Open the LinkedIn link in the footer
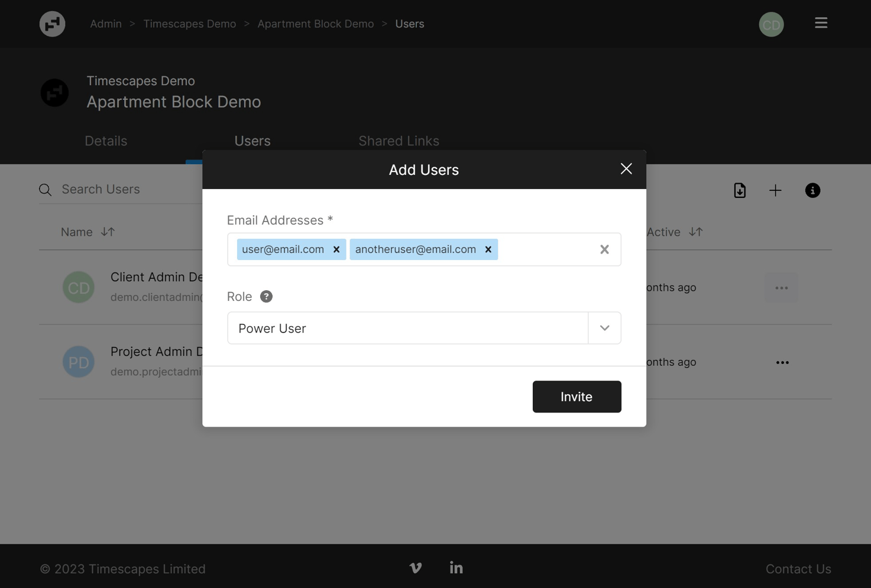871x588 pixels. [x=456, y=568]
